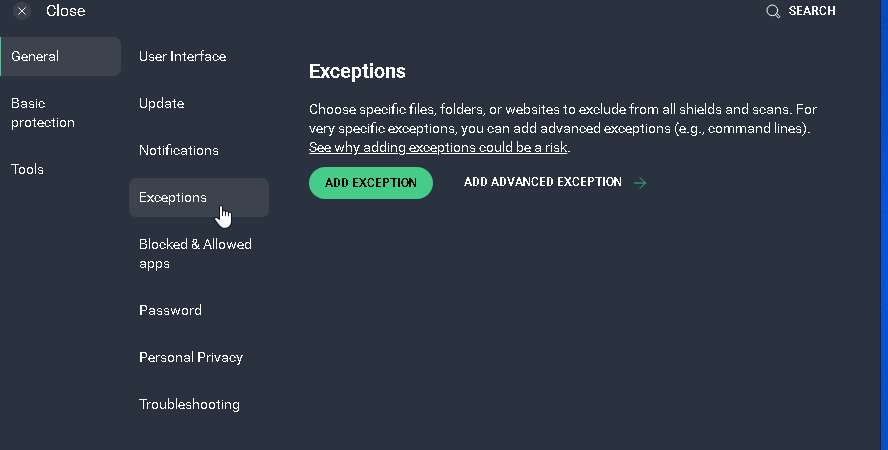Open the Basic protection tab

pos(43,113)
